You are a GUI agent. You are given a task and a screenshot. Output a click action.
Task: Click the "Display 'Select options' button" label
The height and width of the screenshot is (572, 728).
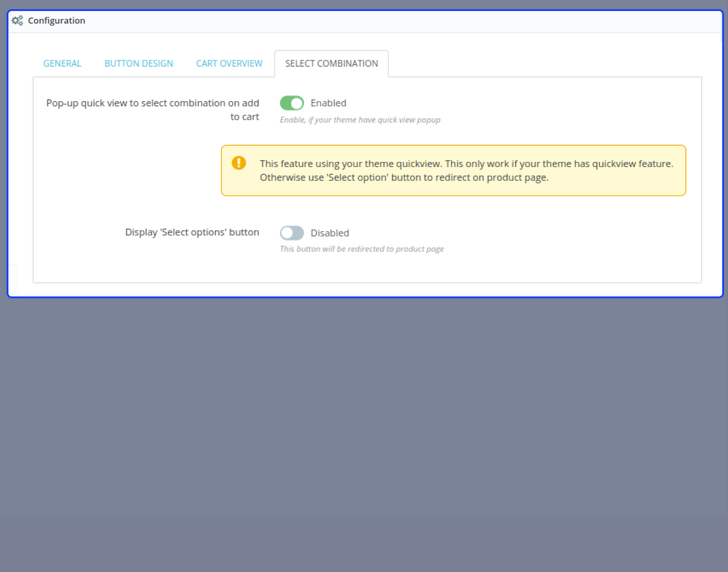[192, 232]
